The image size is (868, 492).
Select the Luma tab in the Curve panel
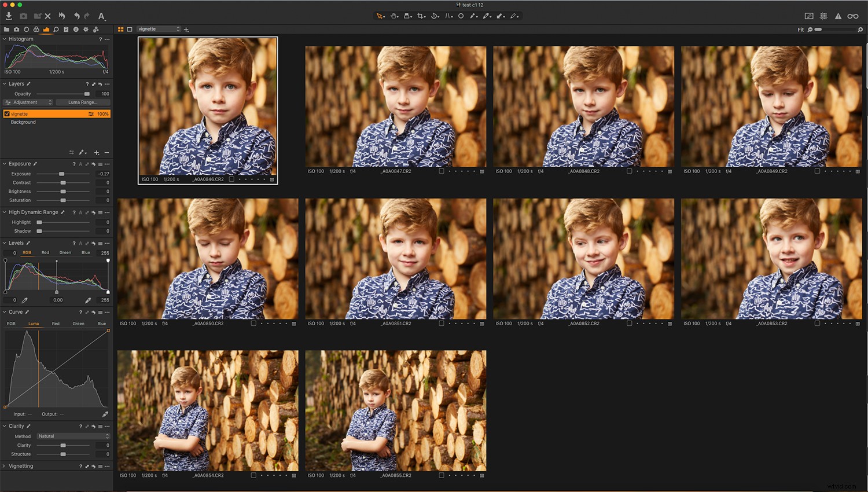[x=33, y=324]
